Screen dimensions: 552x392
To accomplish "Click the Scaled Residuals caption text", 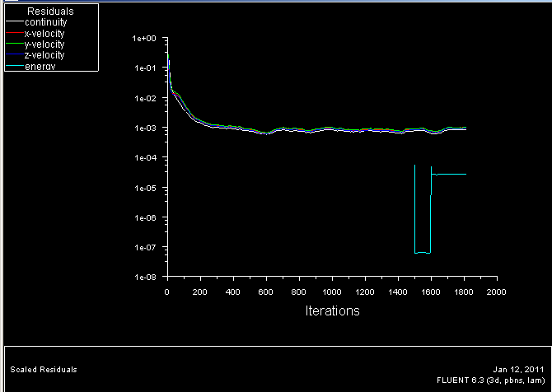I will coord(43,370).
